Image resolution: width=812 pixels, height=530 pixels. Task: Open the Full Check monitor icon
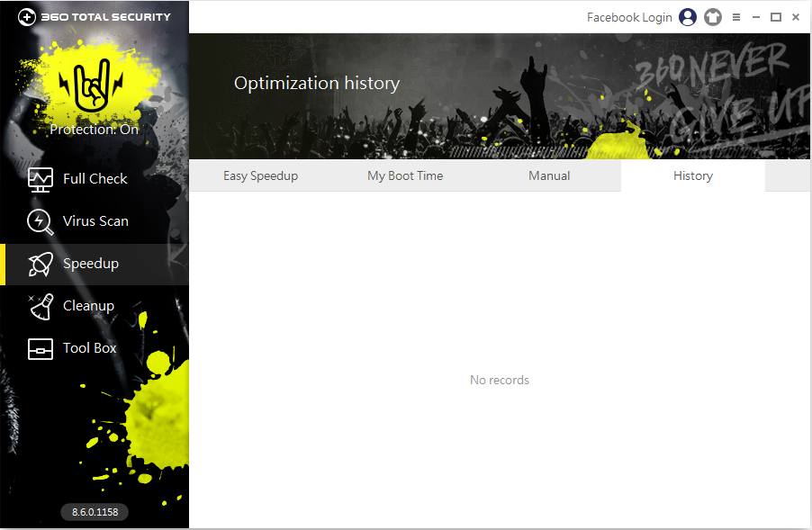(40, 180)
